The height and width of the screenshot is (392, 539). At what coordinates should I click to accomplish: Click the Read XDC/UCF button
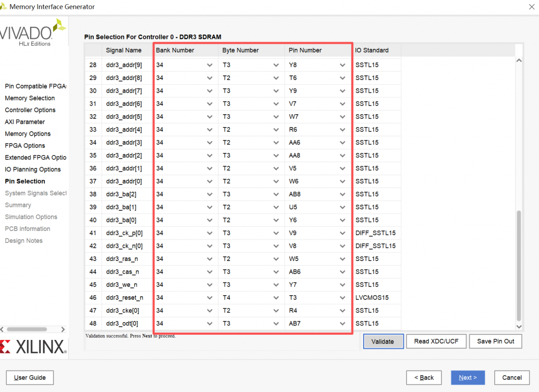coord(436,341)
